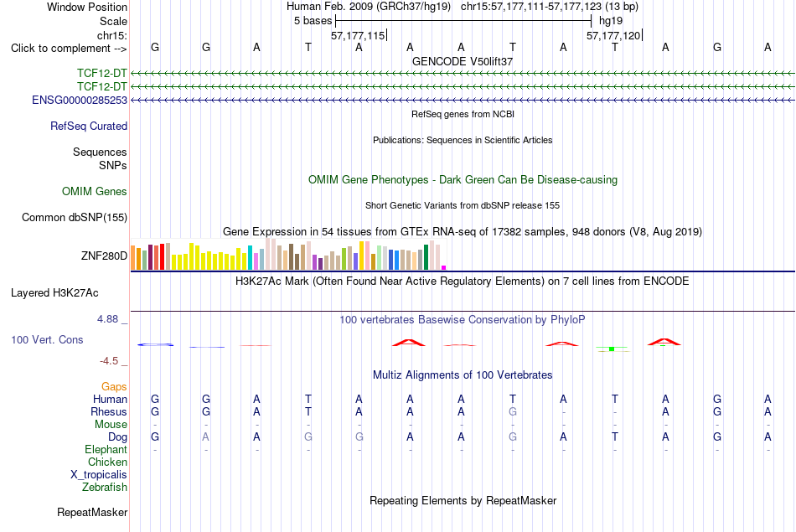Click the green mark in PhyloP conservation track
796x532 pixels.
coord(612,349)
